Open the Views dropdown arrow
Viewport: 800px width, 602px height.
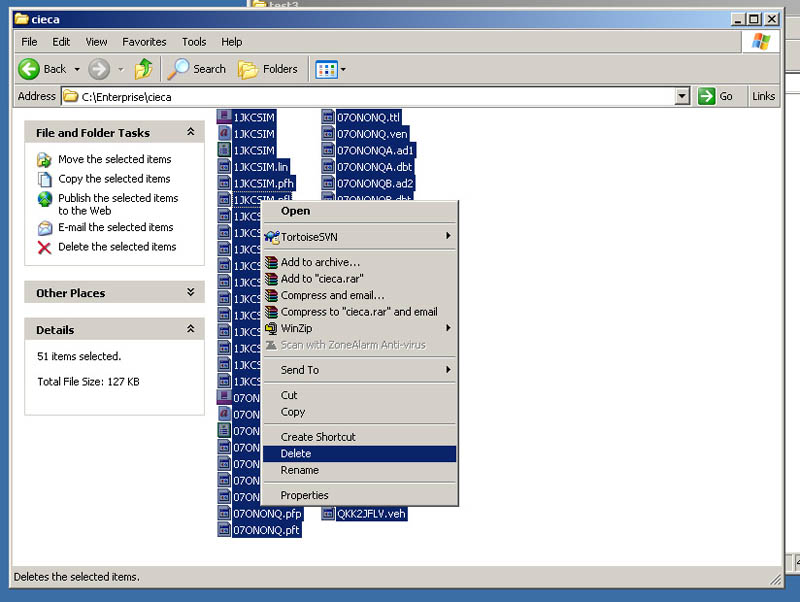tap(343, 69)
